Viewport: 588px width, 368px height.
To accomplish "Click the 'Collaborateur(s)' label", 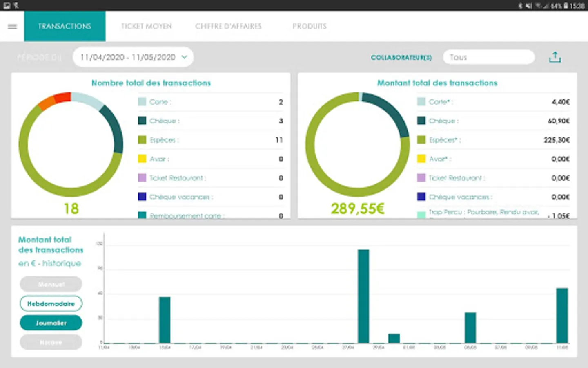I will (x=401, y=58).
